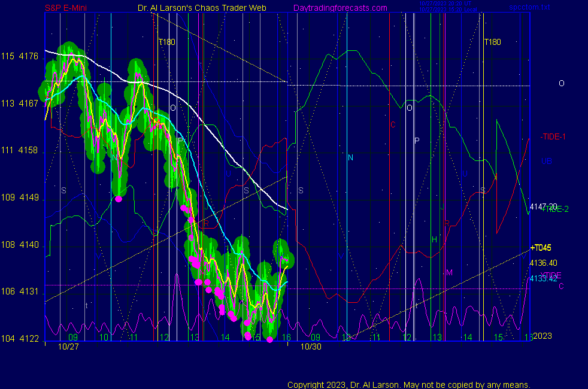Click the magenta "C" below the XTIDE label
The width and height of the screenshot is (588, 389).
coord(562,286)
